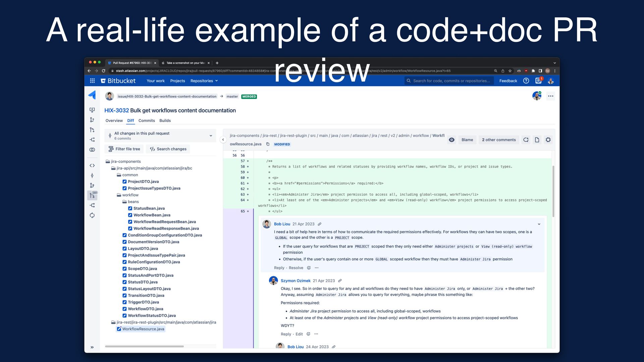644x362 pixels.
Task: Expand left sidebar with double chevron
Action: click(92, 347)
